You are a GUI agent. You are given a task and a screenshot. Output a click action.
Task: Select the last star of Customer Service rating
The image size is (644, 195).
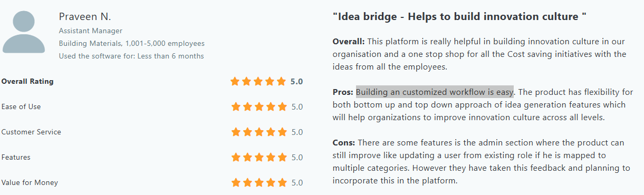pos(282,132)
